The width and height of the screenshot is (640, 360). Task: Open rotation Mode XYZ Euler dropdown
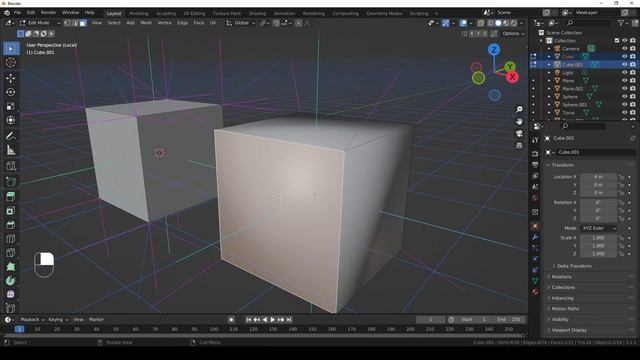598,228
